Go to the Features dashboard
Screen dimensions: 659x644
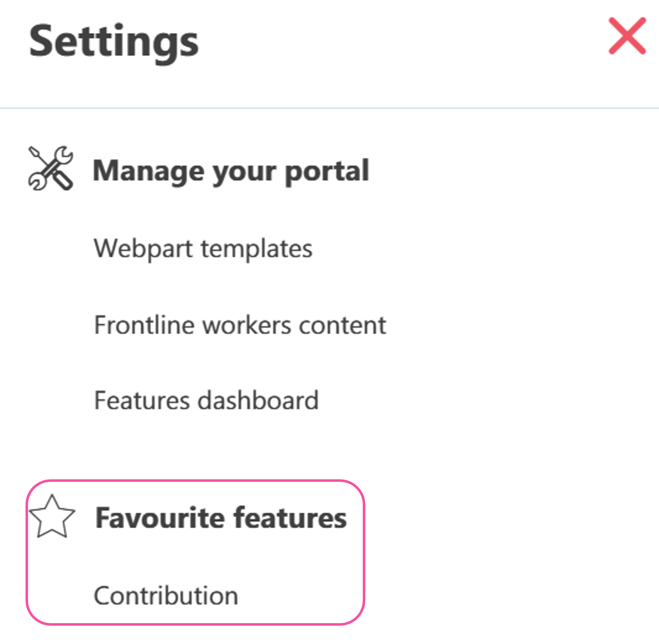tap(206, 400)
